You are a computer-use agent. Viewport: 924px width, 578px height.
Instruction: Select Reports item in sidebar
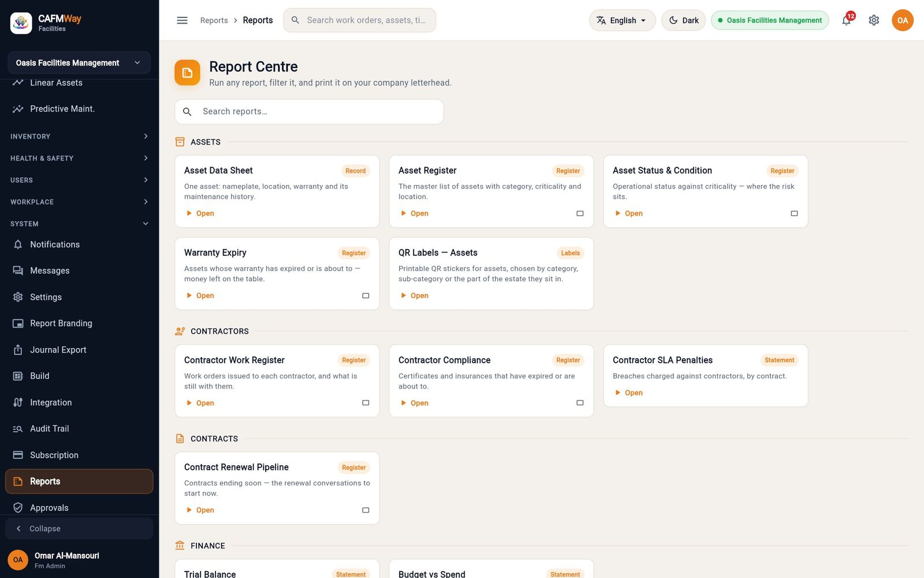pos(79,481)
